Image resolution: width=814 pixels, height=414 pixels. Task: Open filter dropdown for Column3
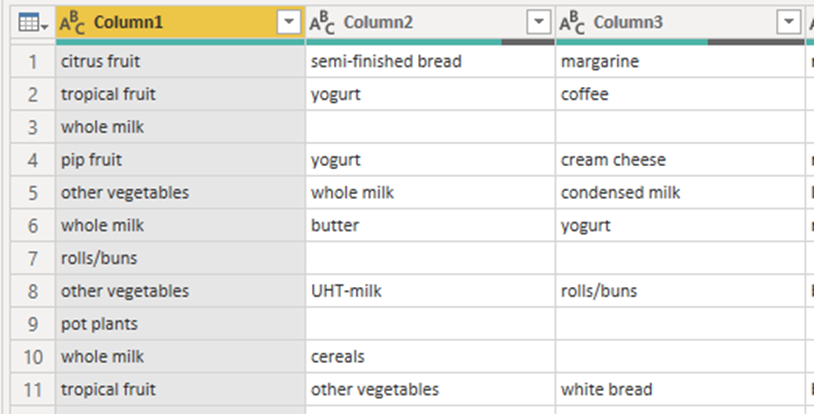click(790, 21)
